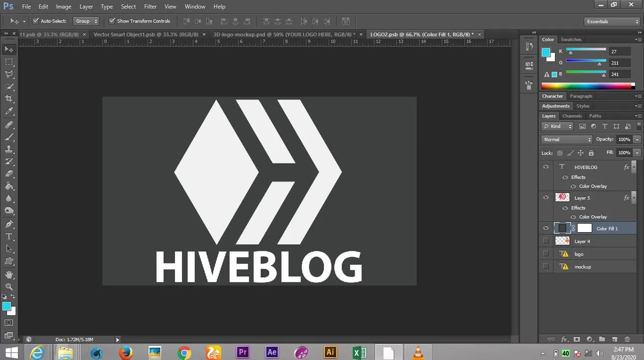Hide the Layer 5 layer

coord(546,197)
